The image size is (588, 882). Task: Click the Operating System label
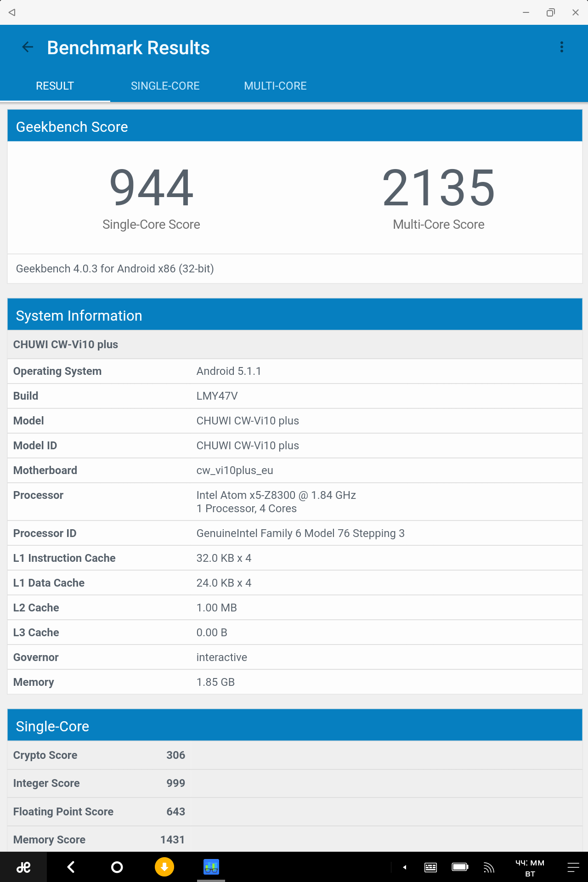click(57, 371)
